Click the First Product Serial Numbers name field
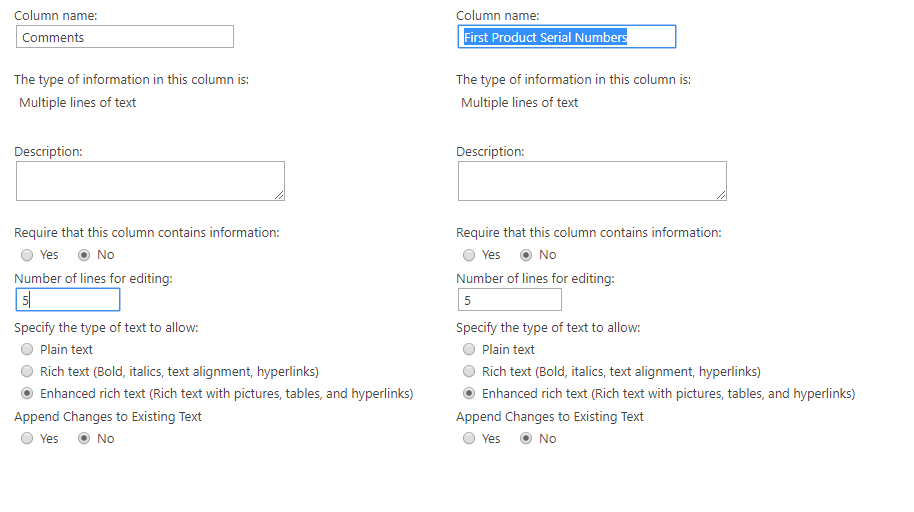The height and width of the screenshot is (512, 914). 566,37
